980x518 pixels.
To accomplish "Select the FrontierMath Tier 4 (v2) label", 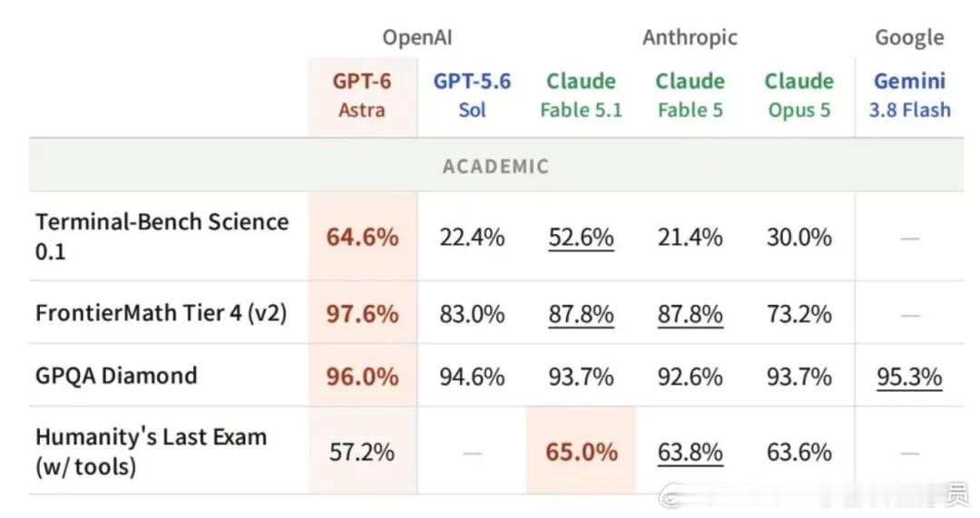I will tap(162, 312).
